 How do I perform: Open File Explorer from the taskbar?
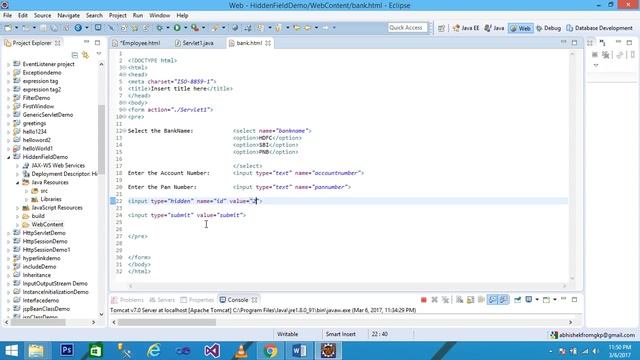click(x=36, y=351)
